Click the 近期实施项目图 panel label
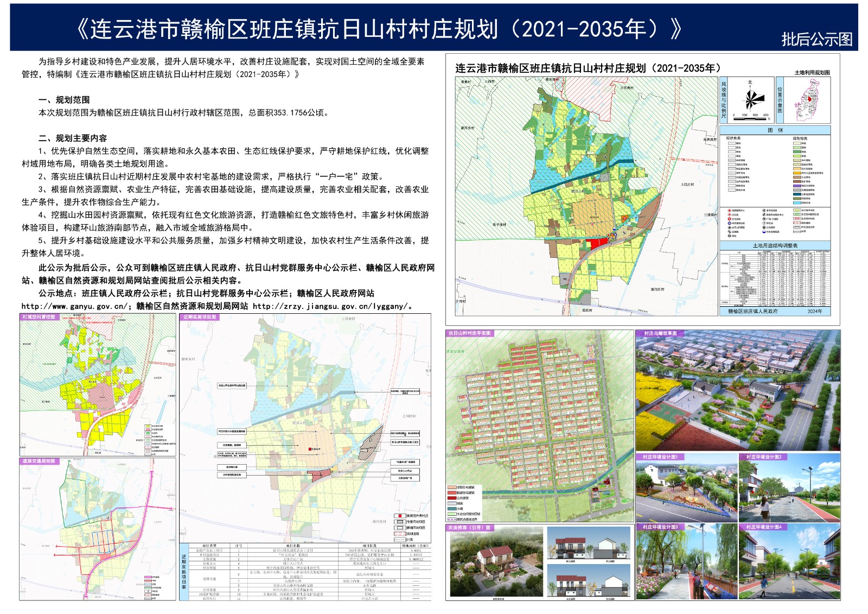This screenshot has width=868, height=614. coord(200,317)
